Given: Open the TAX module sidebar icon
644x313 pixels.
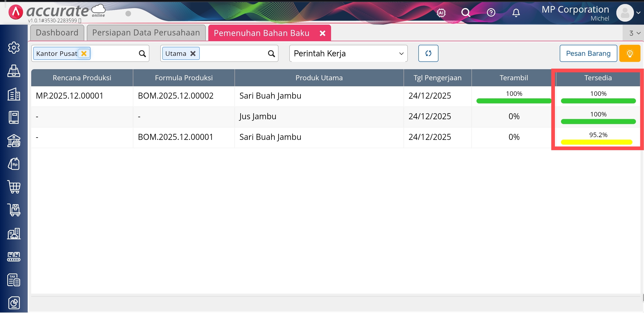Looking at the screenshot, I should click(14, 280).
